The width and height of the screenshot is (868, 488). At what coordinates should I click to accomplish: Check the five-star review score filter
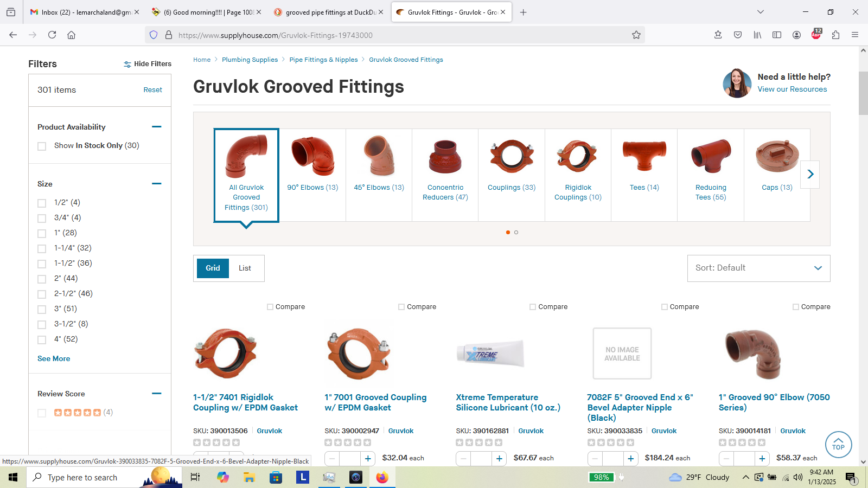click(x=42, y=413)
